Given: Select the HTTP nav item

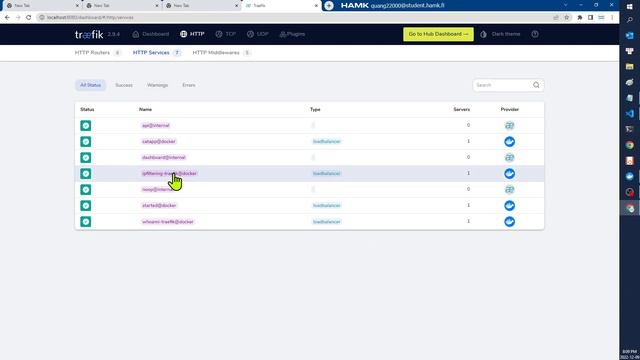Looking at the screenshot, I should click(192, 34).
